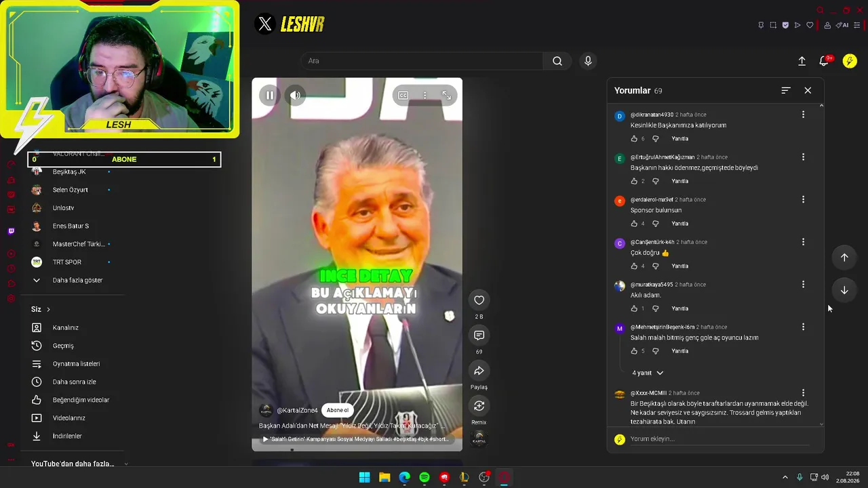
Task: Like @dikranatan4930's comment
Action: point(634,139)
